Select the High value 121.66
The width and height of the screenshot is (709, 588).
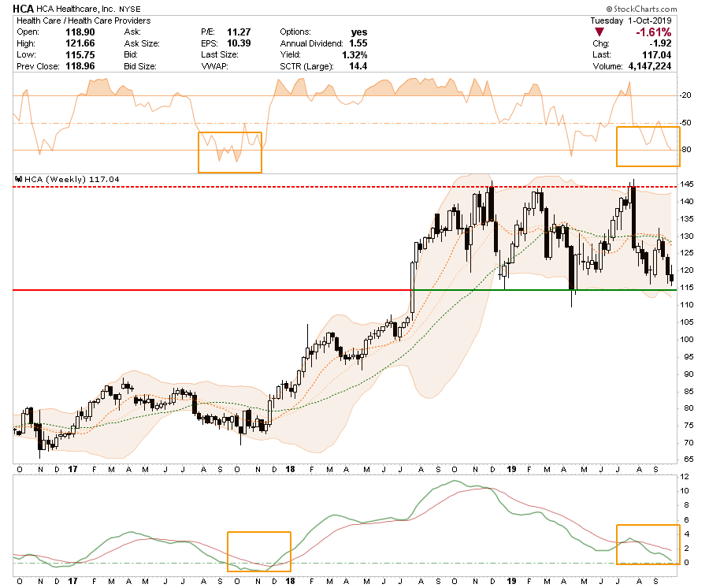[80, 43]
